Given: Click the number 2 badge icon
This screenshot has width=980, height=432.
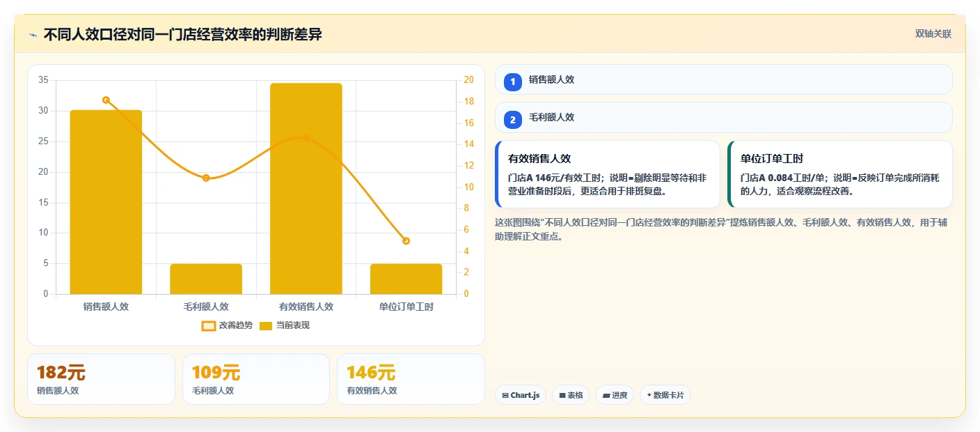Looking at the screenshot, I should click(513, 120).
